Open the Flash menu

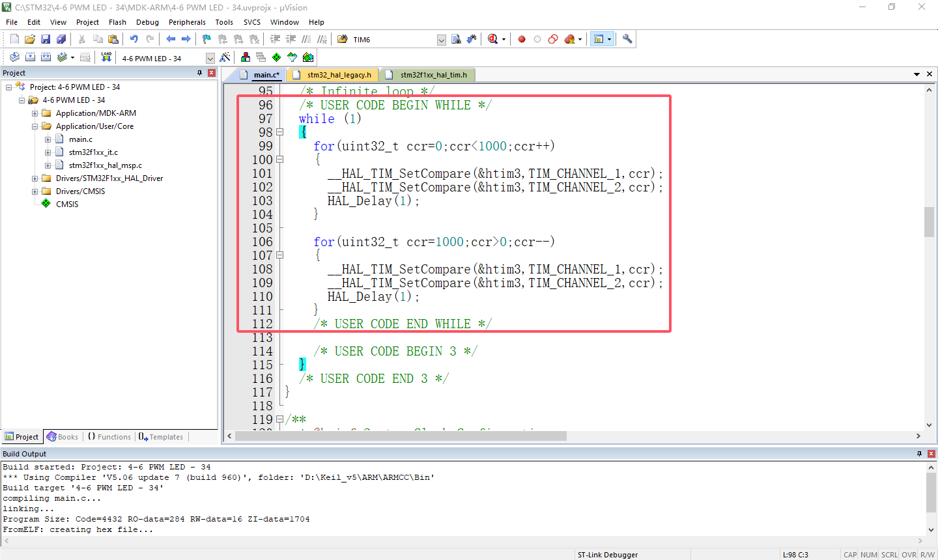[117, 22]
